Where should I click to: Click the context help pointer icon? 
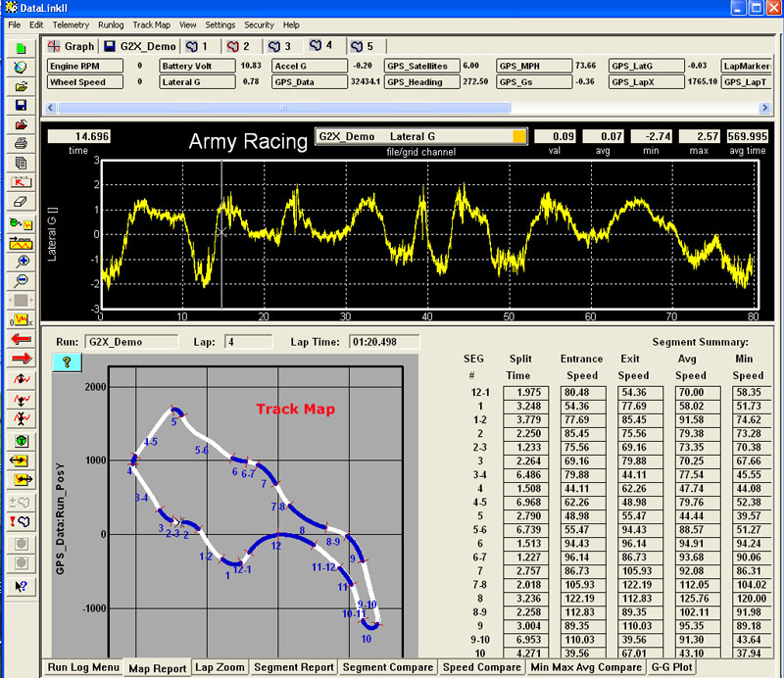(x=21, y=586)
